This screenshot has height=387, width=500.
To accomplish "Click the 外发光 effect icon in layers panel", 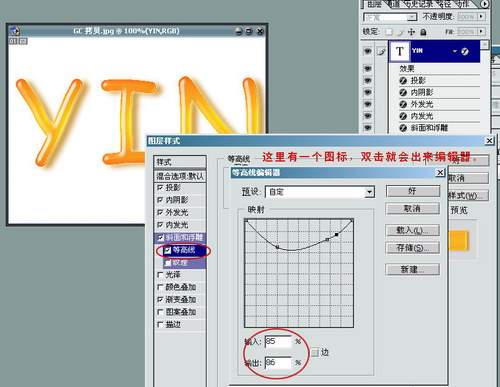I will click(x=403, y=104).
